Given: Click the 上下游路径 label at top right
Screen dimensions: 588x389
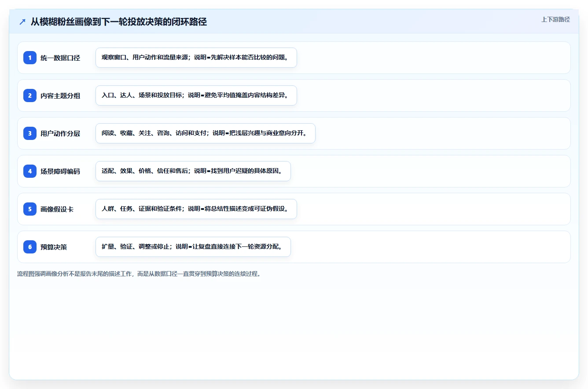Looking at the screenshot, I should [555, 19].
